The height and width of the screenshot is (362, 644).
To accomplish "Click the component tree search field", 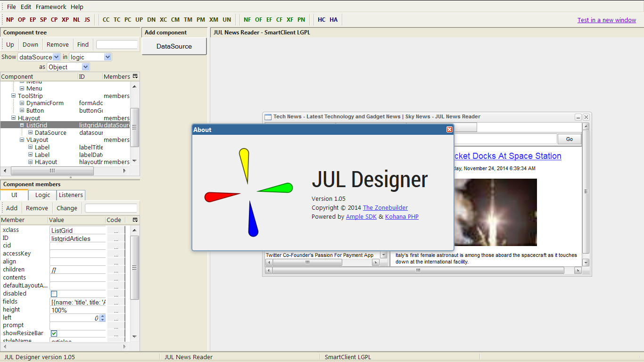I will [117, 44].
